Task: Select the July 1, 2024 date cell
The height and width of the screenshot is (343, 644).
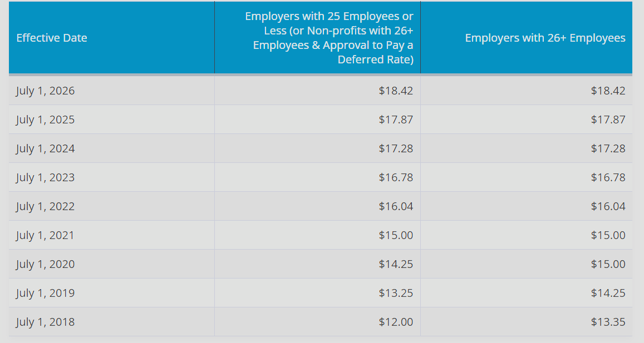Action: pos(111,148)
